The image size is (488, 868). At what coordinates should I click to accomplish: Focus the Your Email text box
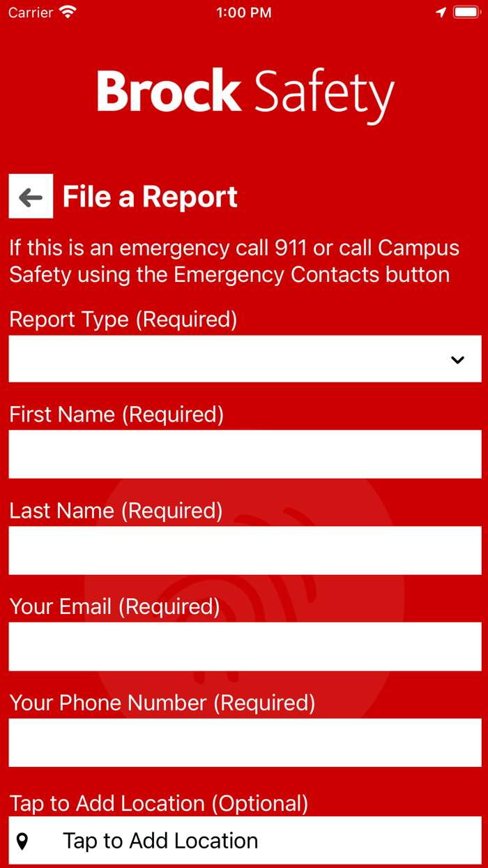point(244,646)
